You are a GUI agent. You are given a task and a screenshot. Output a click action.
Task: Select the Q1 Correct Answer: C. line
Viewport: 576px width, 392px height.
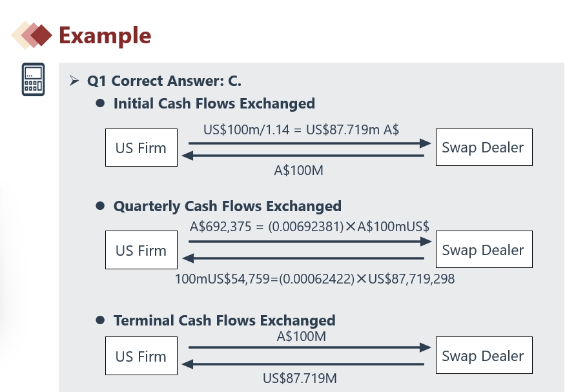[x=164, y=81]
